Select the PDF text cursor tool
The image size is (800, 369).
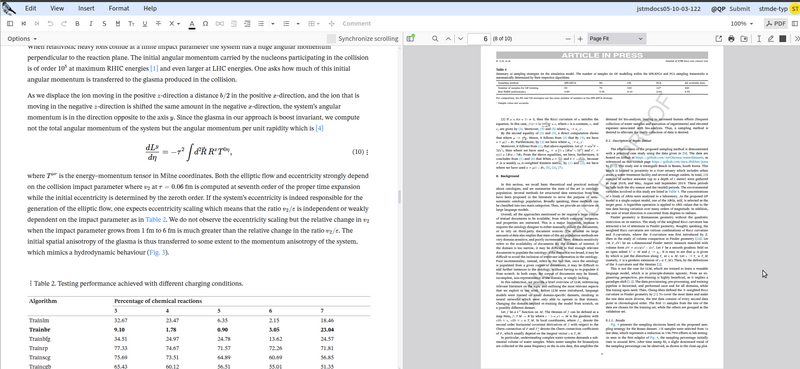pos(759,39)
